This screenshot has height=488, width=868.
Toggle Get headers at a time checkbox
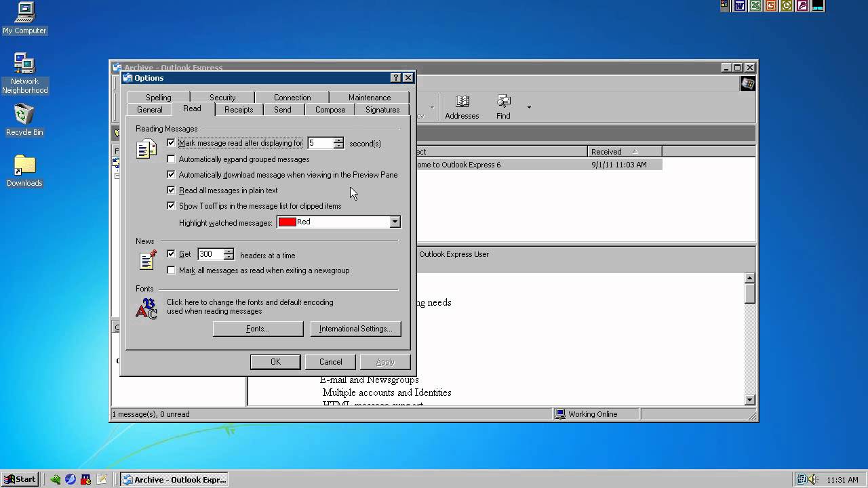click(171, 254)
